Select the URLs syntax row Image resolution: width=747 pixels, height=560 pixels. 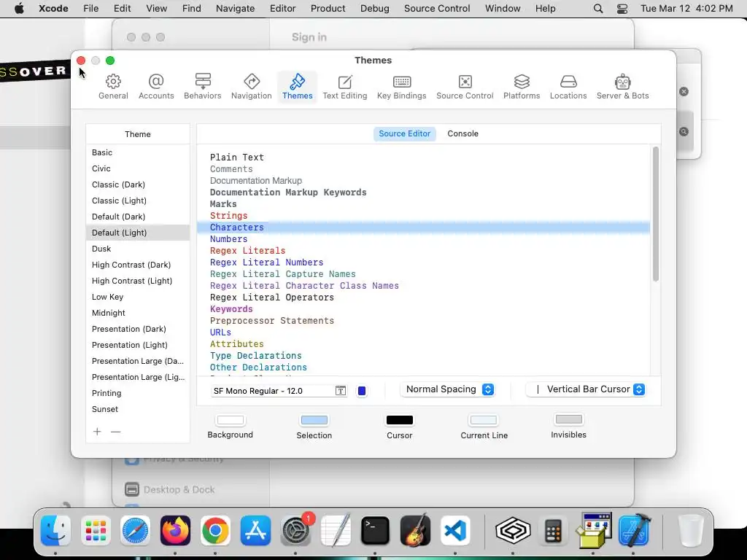tap(424, 332)
